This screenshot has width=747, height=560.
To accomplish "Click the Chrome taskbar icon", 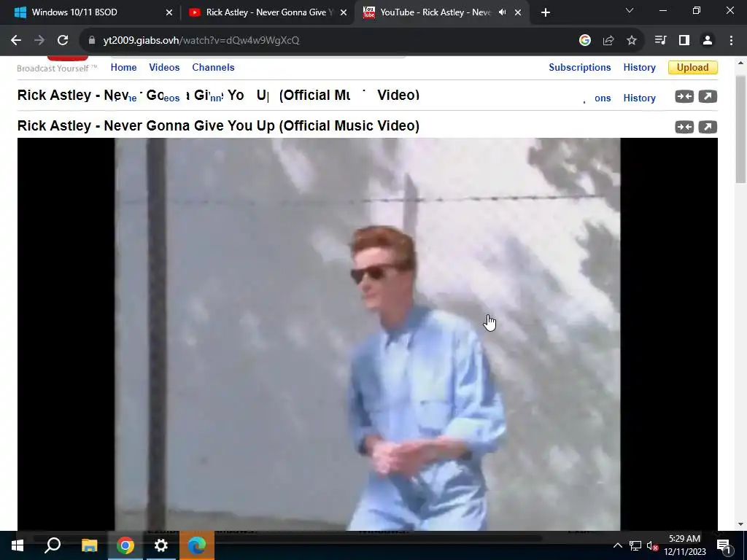I will click(125, 545).
